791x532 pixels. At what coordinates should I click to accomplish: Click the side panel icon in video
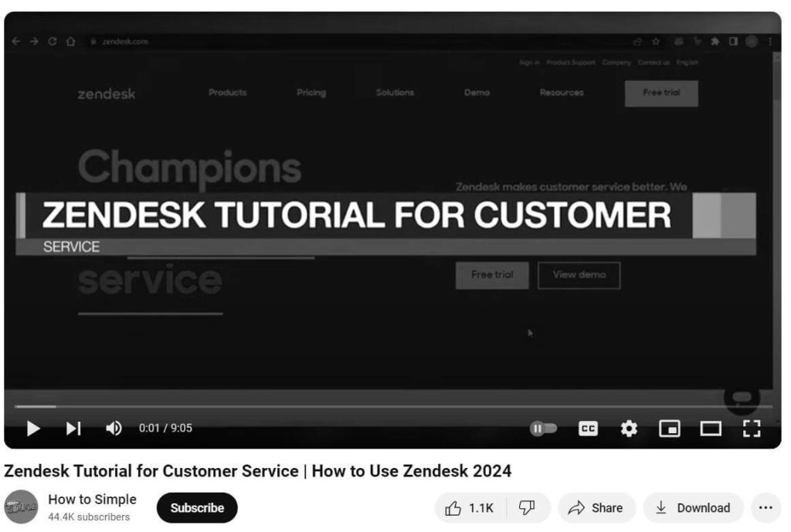click(x=733, y=42)
